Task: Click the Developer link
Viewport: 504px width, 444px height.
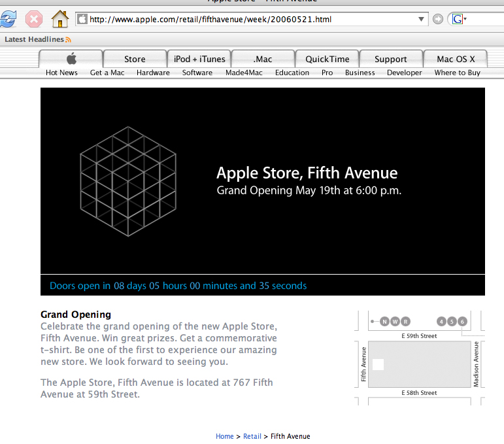Action: [405, 73]
